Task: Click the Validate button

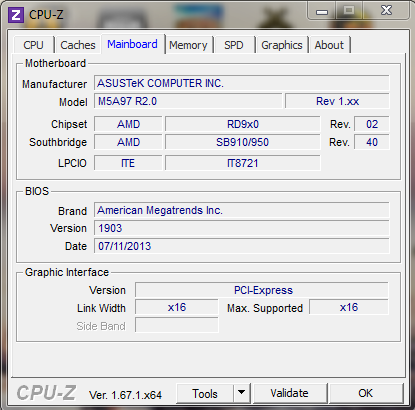Action: 289,393
